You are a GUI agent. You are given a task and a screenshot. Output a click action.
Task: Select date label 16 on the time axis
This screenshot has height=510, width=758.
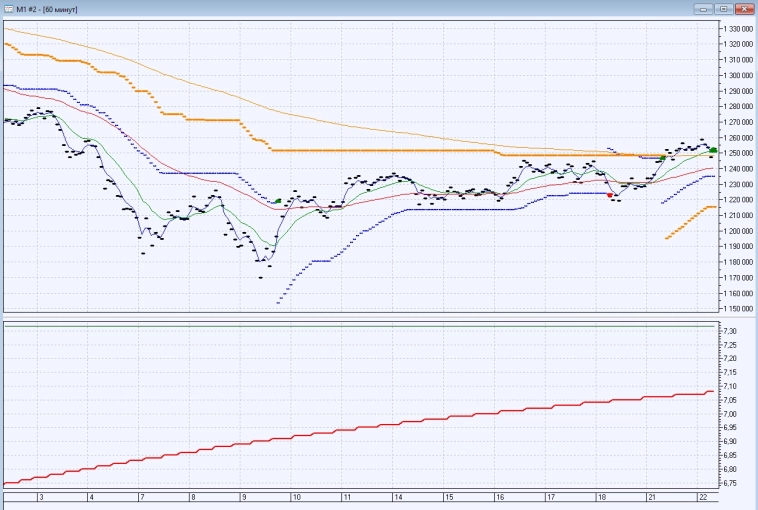click(499, 497)
